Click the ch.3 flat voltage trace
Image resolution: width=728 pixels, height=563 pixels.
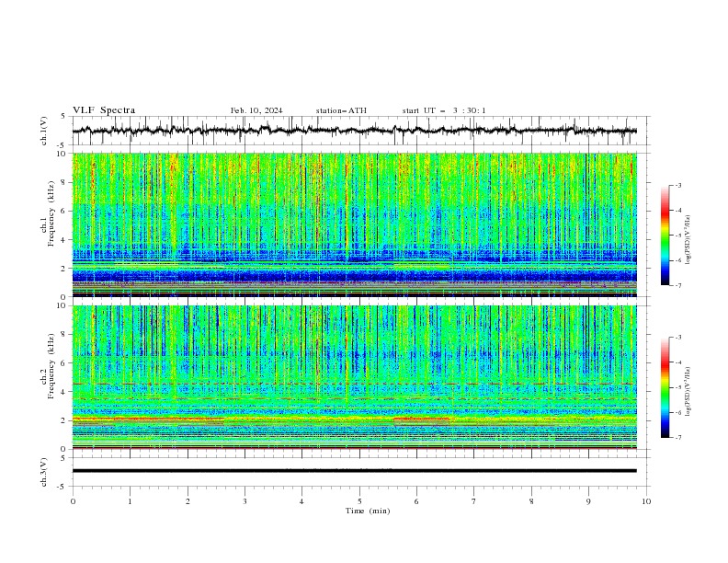354,471
